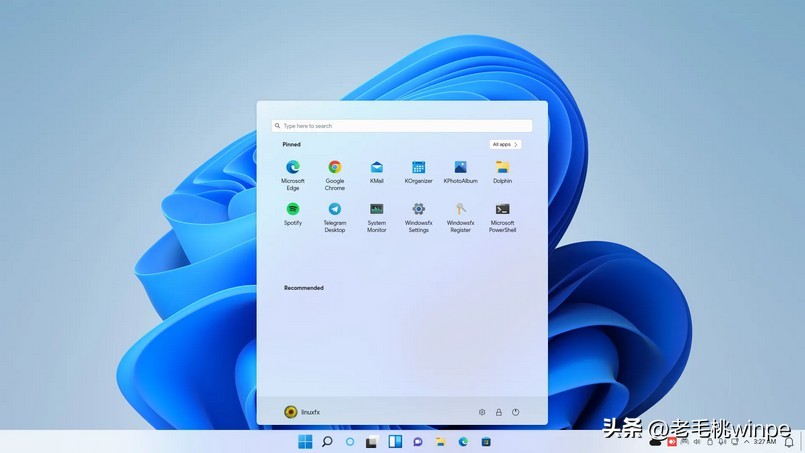
Task: Open the Dolphin file manager
Action: (x=502, y=168)
